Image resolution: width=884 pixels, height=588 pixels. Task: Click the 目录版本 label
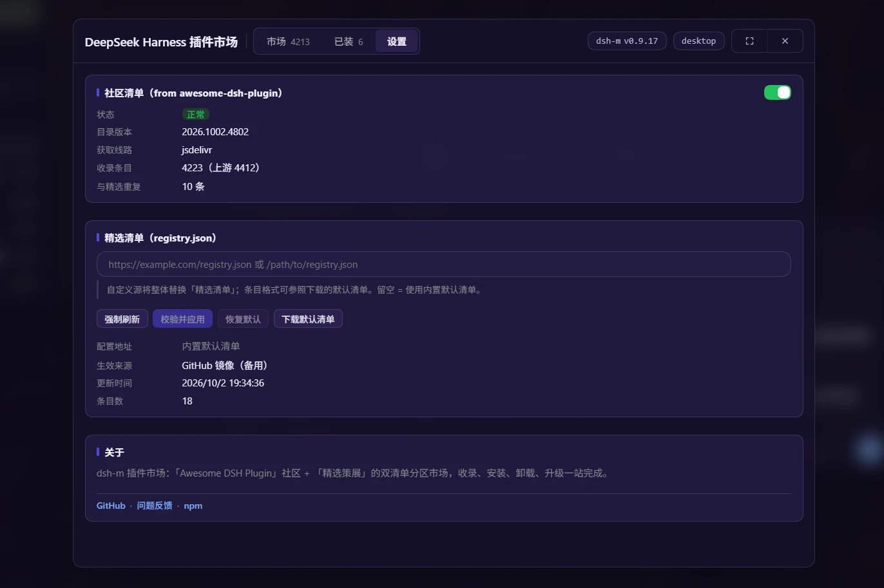115,131
